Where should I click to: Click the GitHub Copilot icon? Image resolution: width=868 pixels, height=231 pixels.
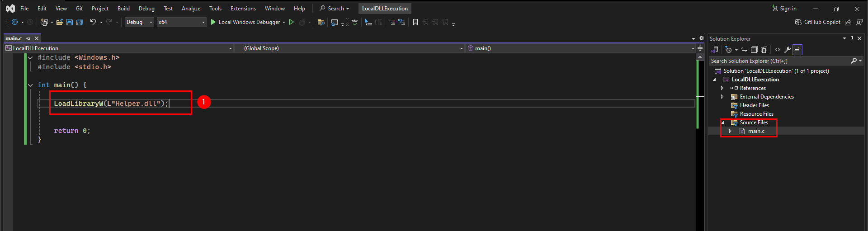click(x=798, y=22)
